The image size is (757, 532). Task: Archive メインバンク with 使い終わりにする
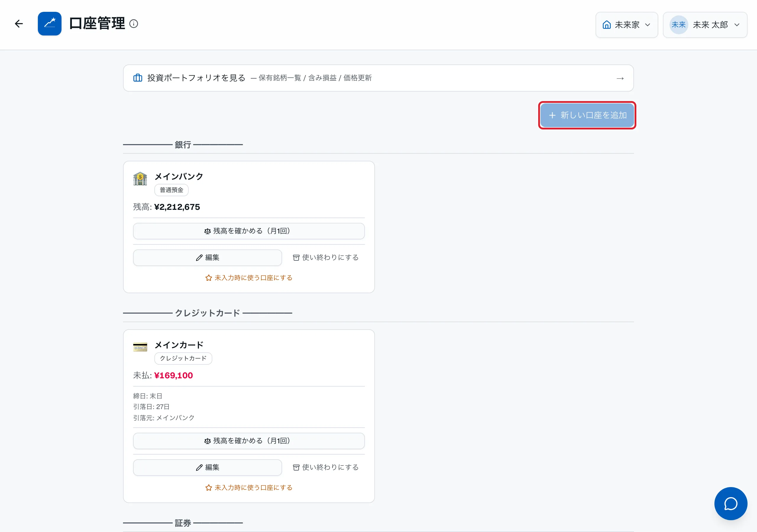tap(326, 257)
